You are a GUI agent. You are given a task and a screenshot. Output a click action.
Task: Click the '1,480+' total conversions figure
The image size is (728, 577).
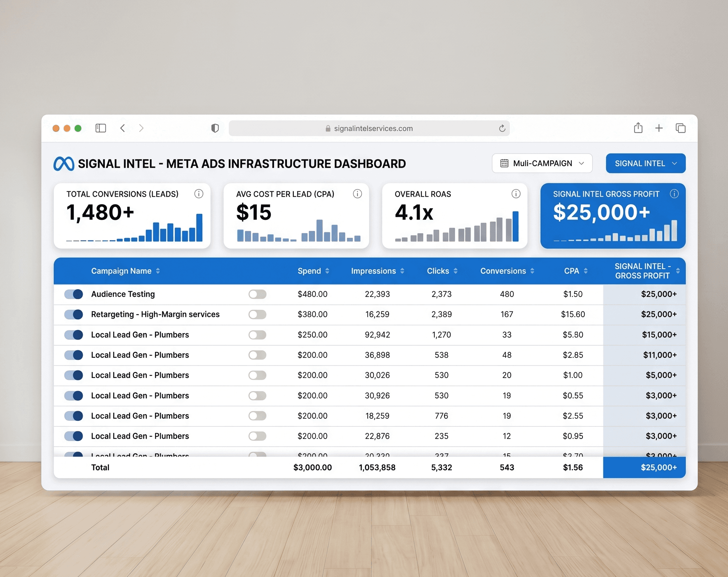pos(100,213)
